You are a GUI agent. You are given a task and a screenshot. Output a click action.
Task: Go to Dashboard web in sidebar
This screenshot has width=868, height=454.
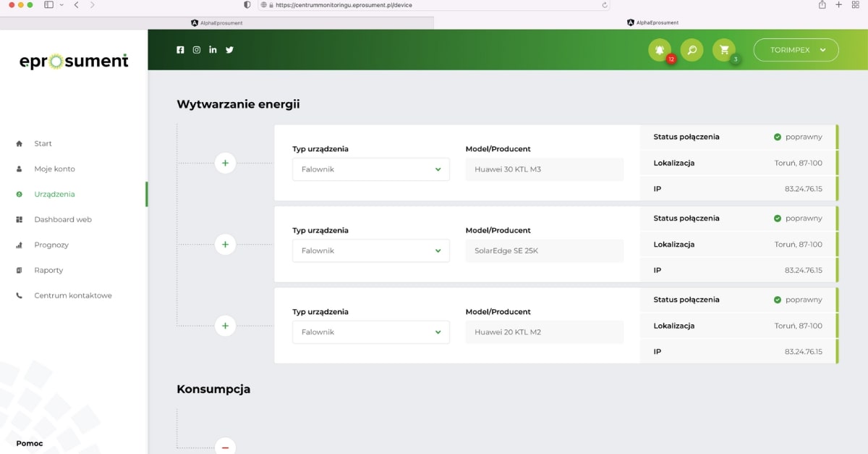click(x=62, y=219)
